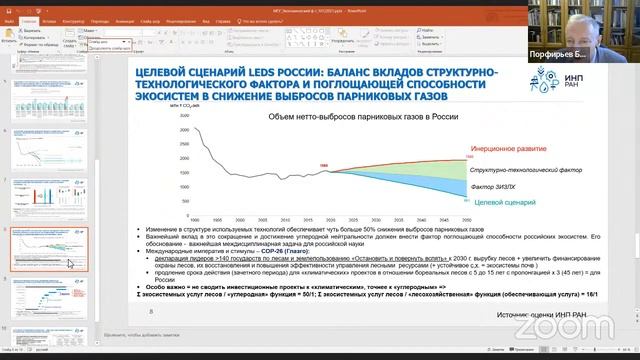Open the File (Файл) tab
The width and height of the screenshot is (640, 360).
(x=9, y=21)
